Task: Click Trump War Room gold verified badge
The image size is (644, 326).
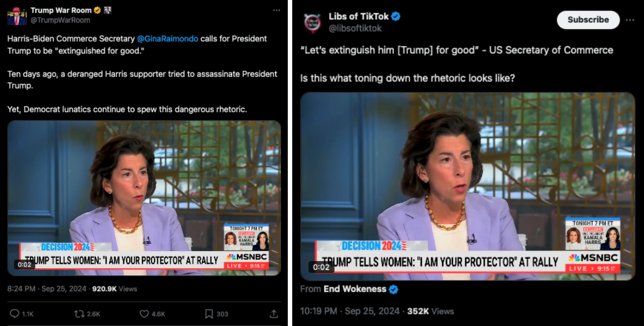Action: click(98, 10)
